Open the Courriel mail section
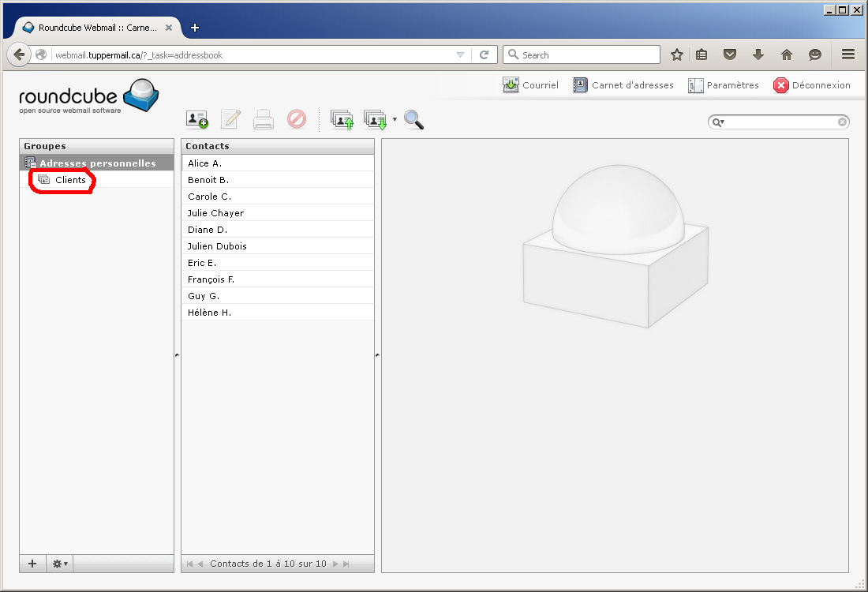 pyautogui.click(x=530, y=85)
